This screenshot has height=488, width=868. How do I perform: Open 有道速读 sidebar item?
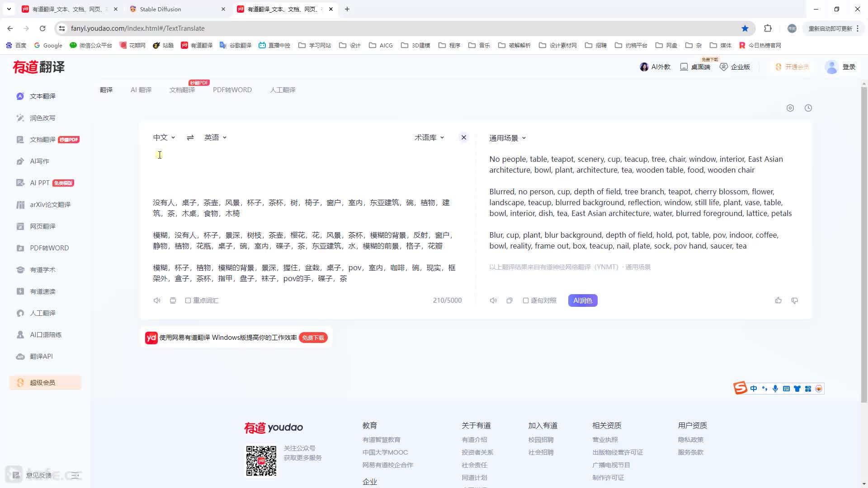(x=42, y=291)
